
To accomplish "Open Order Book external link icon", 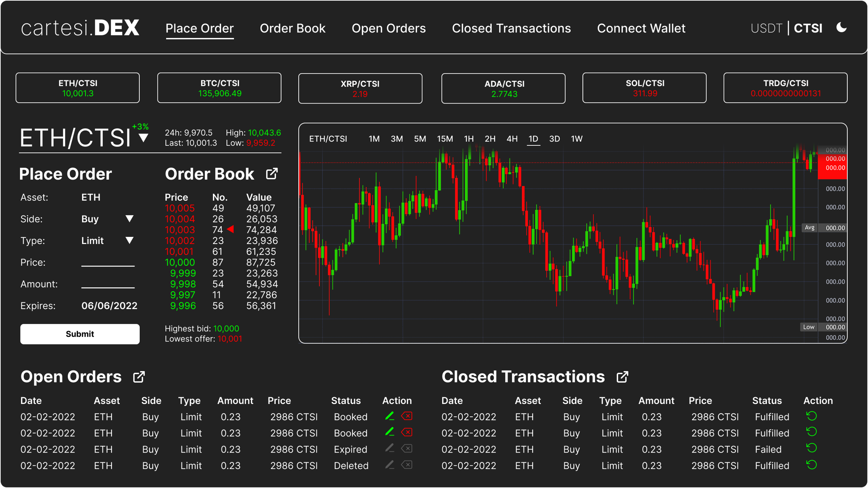I will click(x=272, y=174).
